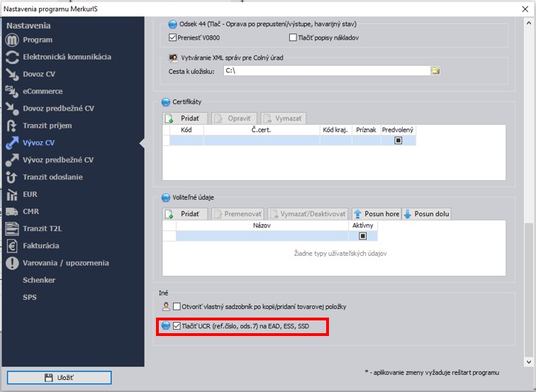Select the Dovoz CV arrow icon
The image size is (536, 392).
[12, 74]
